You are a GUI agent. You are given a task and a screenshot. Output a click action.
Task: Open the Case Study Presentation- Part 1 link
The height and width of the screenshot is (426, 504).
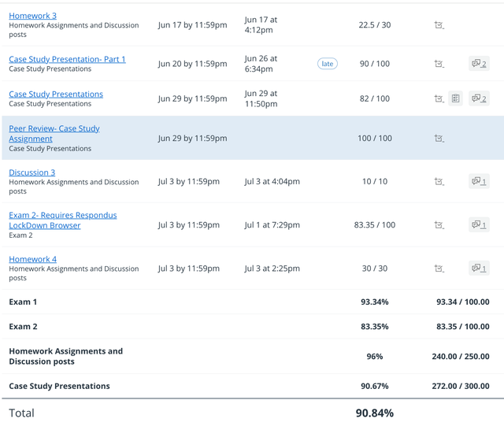(x=67, y=59)
